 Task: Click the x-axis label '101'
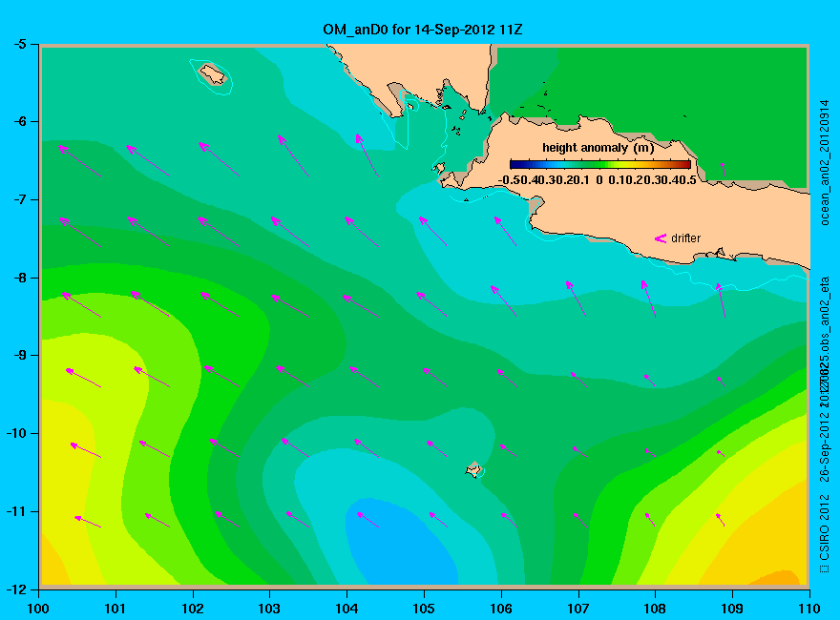click(115, 609)
